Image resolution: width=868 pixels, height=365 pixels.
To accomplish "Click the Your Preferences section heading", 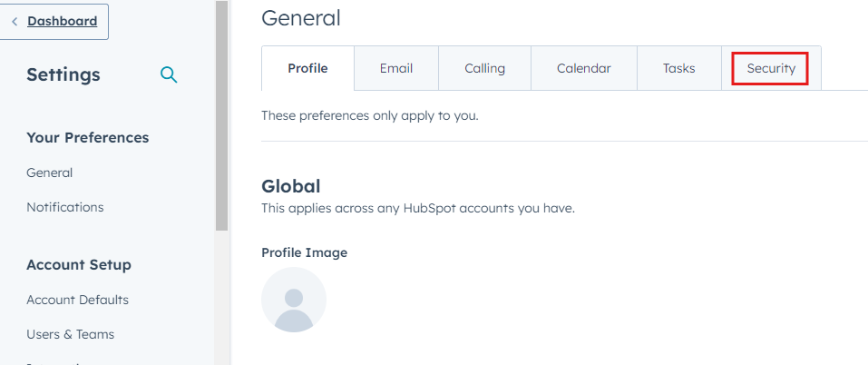I will 88,138.
